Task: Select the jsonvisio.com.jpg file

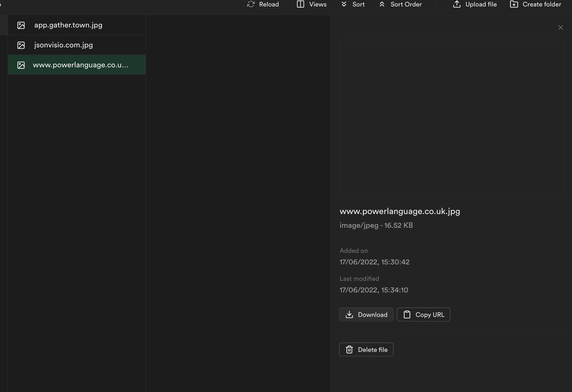Action: coord(63,45)
